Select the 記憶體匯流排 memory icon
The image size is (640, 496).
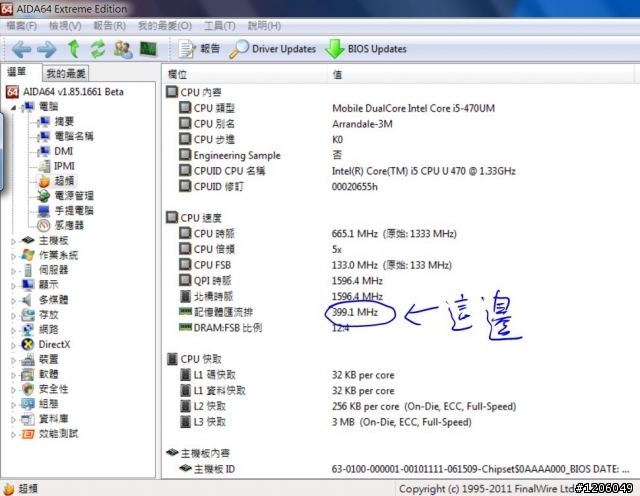click(185, 312)
